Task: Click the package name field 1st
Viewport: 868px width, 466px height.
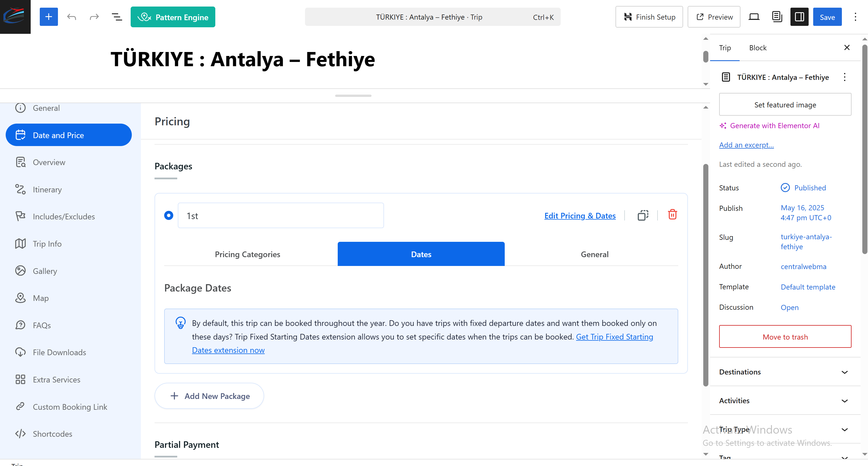Action: coord(281,215)
